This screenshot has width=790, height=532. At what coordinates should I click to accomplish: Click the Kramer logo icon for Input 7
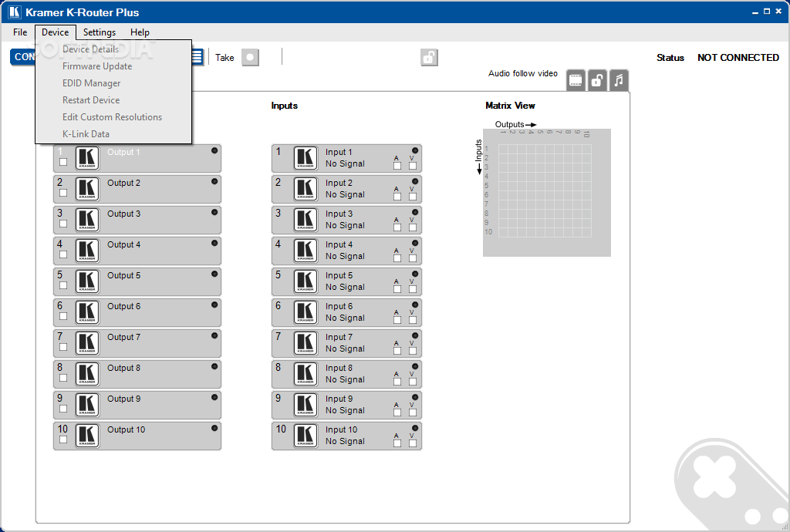[306, 343]
